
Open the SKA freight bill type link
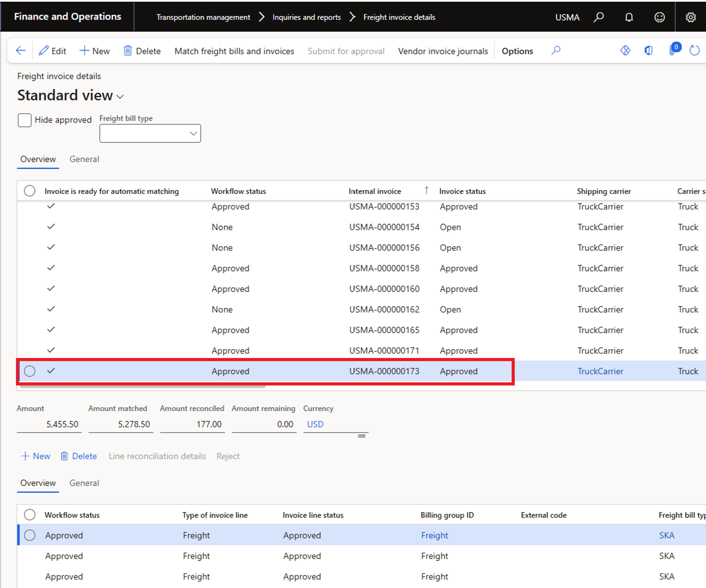coord(667,535)
